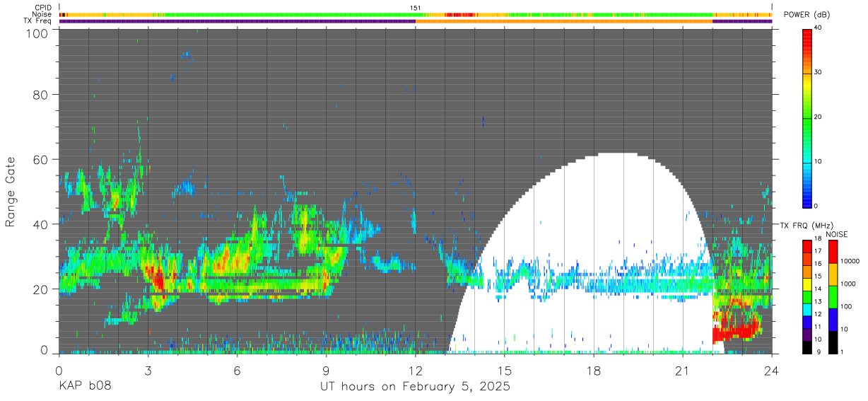Click the CPID label

pos(43,7)
